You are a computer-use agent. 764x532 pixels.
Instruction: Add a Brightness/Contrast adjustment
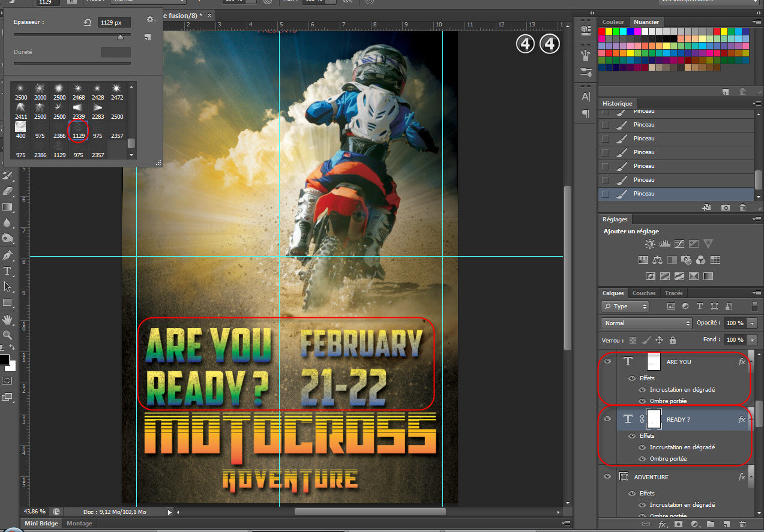tap(650, 244)
